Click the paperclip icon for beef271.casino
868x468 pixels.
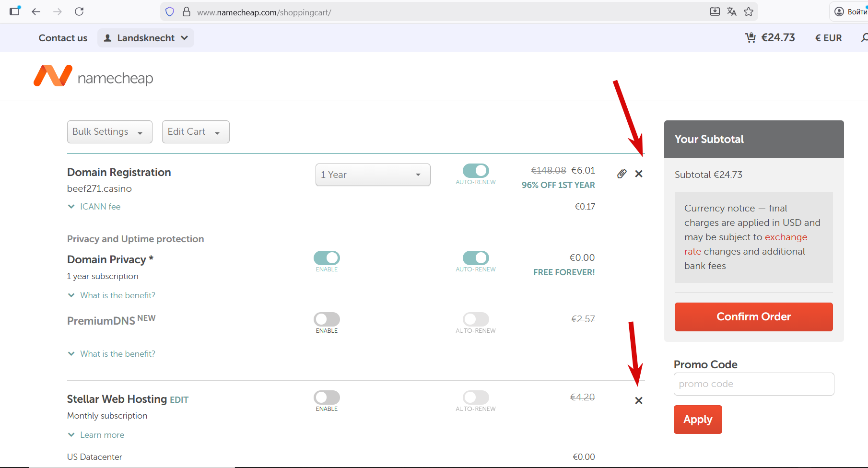(x=622, y=174)
